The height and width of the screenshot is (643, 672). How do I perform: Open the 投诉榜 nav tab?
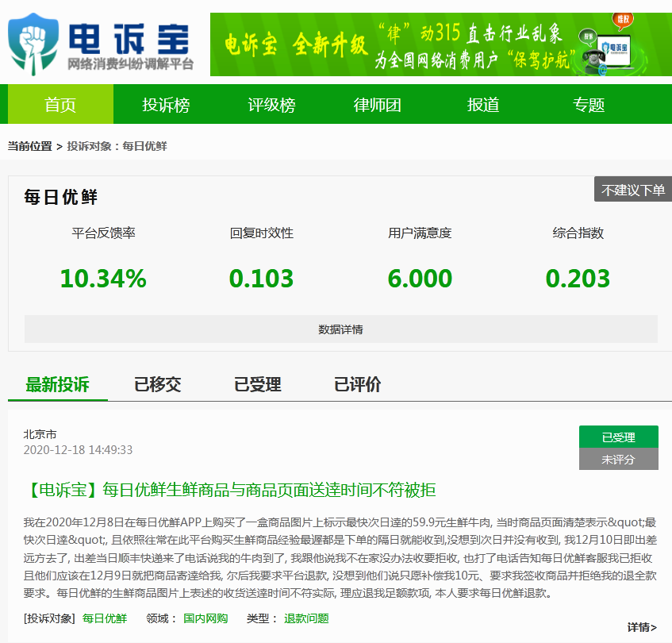click(x=166, y=105)
